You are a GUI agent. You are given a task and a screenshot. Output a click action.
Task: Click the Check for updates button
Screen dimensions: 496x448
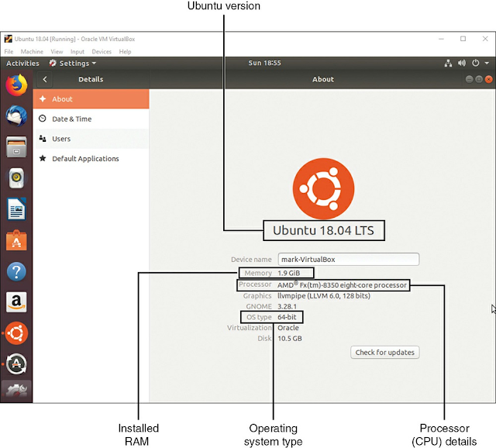(x=384, y=352)
